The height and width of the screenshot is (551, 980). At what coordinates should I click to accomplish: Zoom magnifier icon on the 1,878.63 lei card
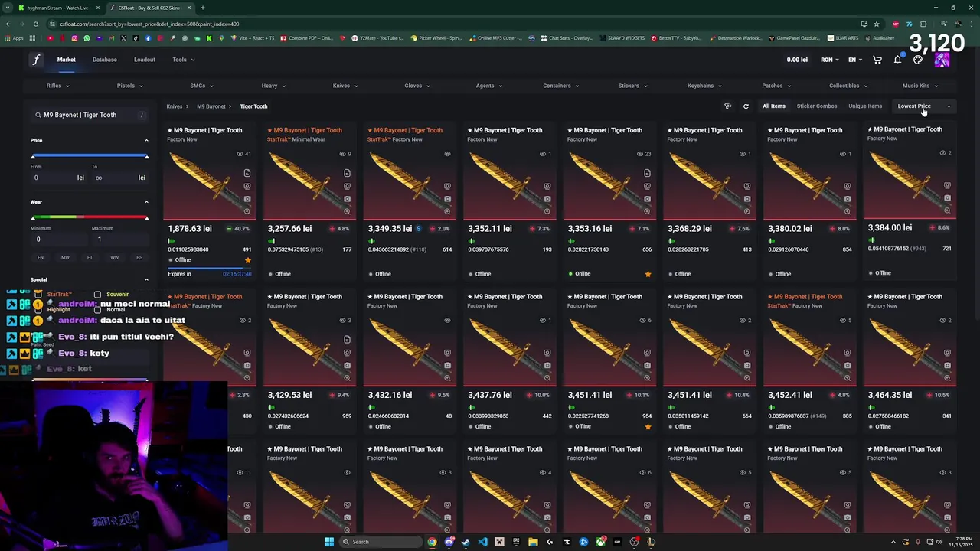click(247, 211)
